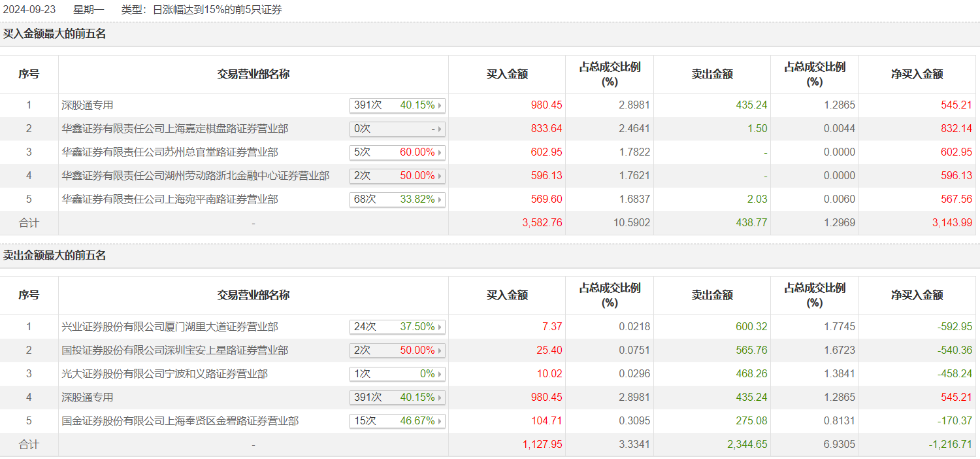Open the 24次 37.50% dropdown

[x=397, y=327]
